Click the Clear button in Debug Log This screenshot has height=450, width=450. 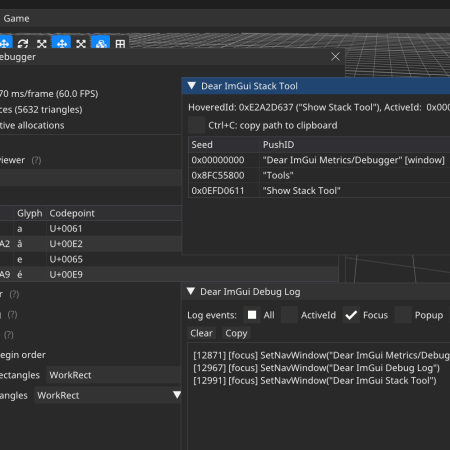coord(201,333)
